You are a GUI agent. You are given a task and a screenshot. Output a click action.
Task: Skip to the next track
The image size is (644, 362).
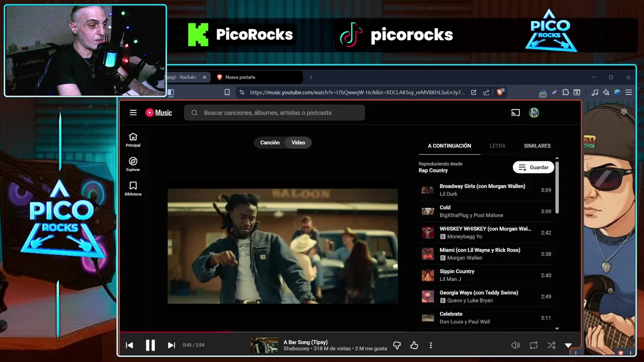tap(171, 345)
